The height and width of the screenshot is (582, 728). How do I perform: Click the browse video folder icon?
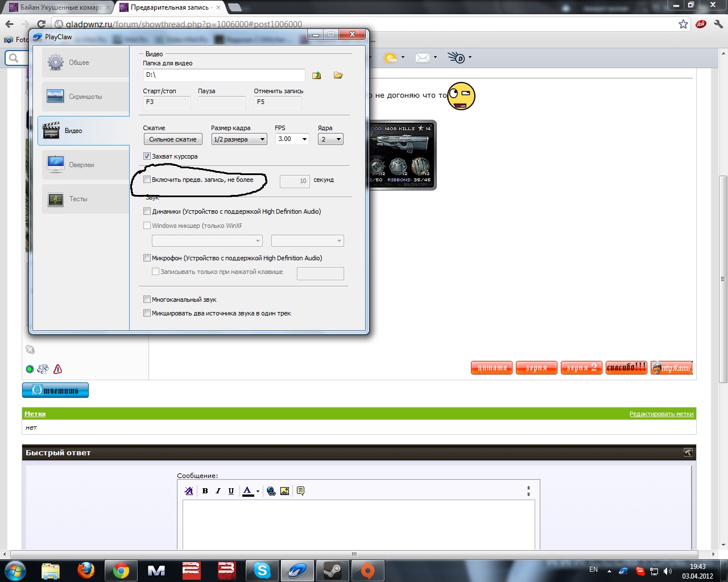point(338,75)
